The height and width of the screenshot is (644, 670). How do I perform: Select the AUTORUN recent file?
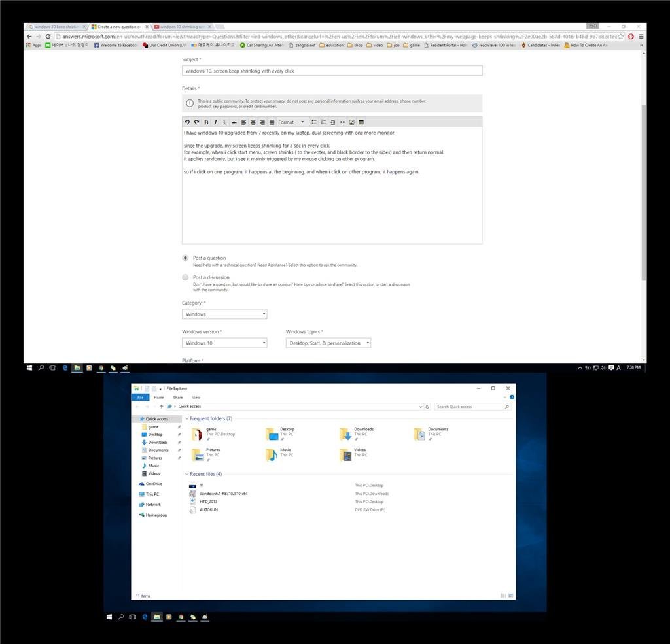(209, 509)
